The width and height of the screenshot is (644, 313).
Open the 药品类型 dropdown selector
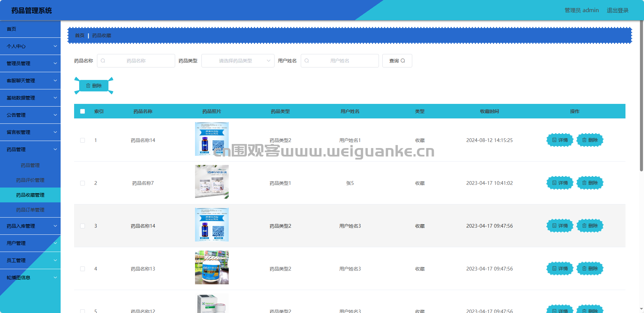click(238, 61)
